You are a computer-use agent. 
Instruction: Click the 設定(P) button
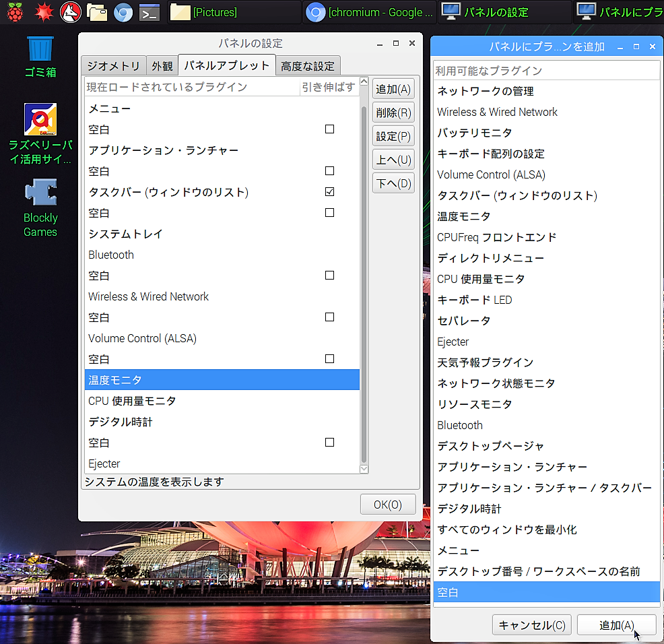pyautogui.click(x=393, y=136)
